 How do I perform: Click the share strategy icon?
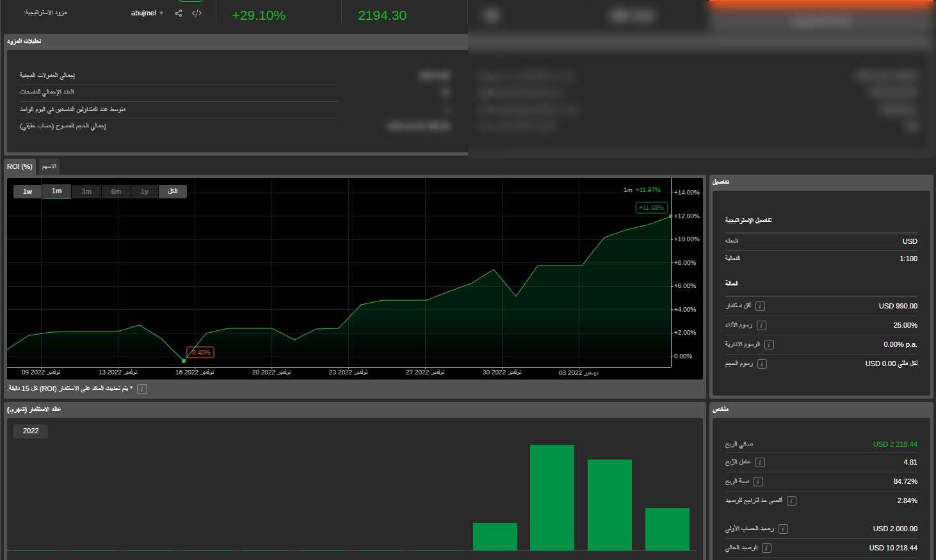click(179, 13)
